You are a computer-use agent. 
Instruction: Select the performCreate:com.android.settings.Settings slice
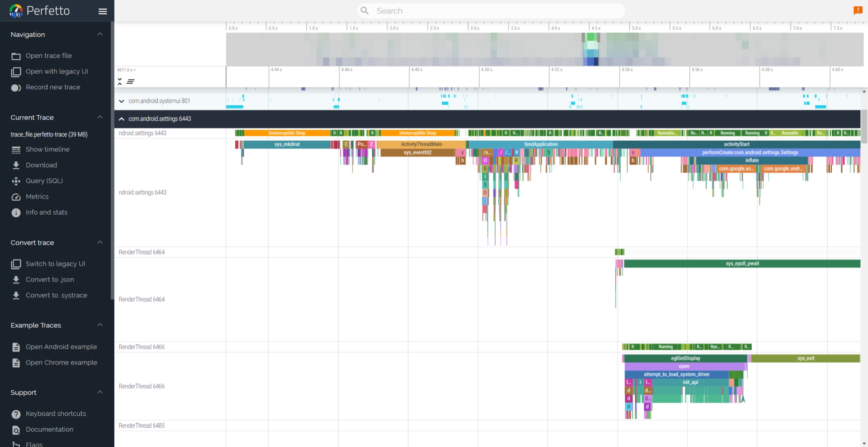(x=750, y=152)
